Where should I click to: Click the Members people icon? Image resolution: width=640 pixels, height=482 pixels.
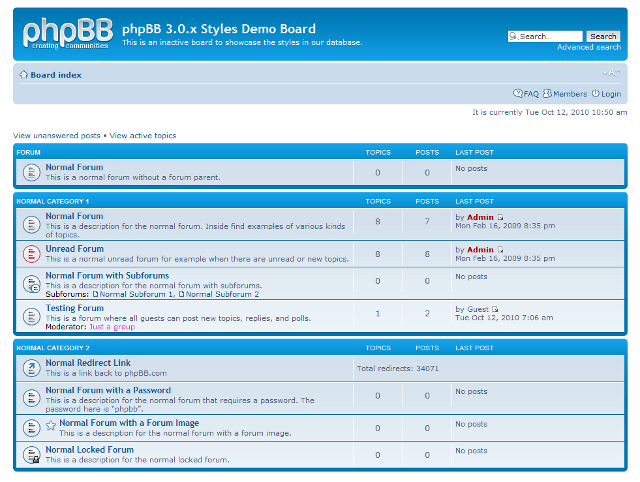point(547,93)
